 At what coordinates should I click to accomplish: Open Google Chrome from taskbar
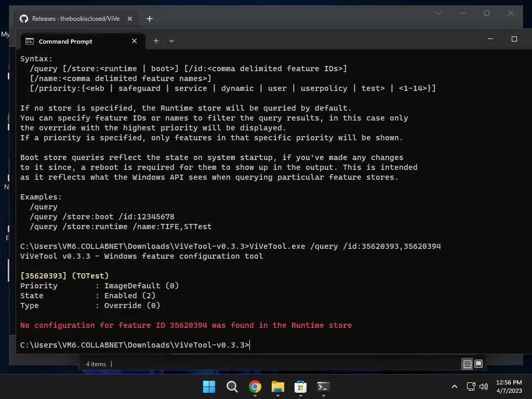click(255, 387)
